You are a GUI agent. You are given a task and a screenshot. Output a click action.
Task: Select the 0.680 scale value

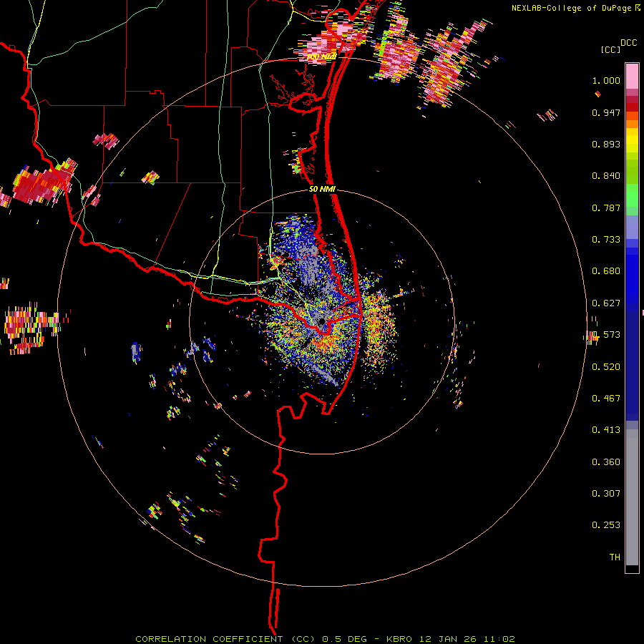tap(606, 271)
